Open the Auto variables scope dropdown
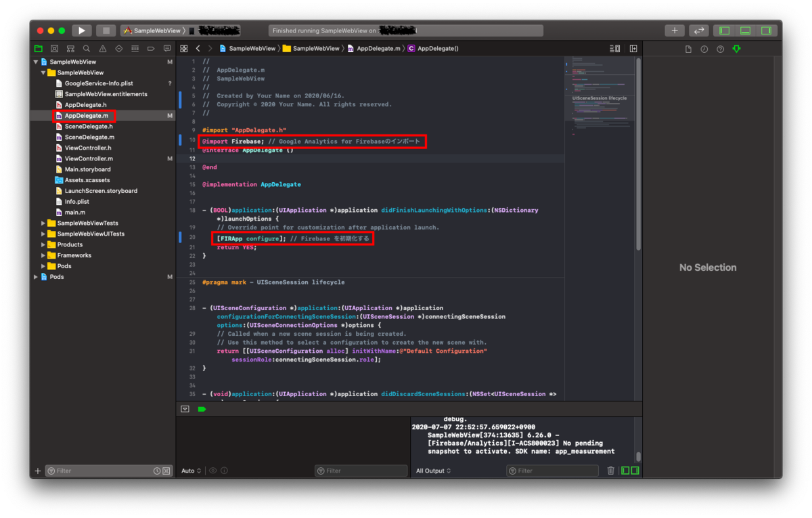812x518 pixels. 191,471
